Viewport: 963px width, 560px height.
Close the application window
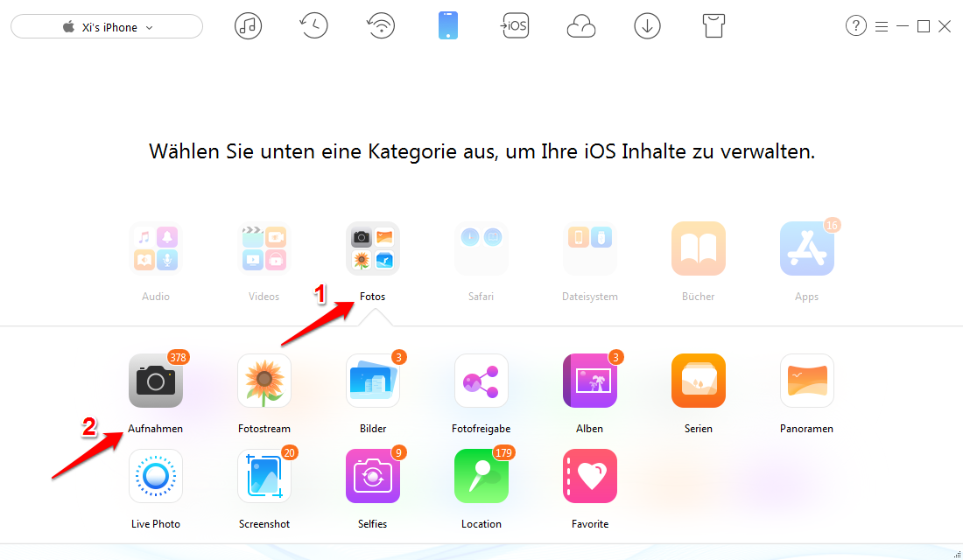tap(945, 26)
